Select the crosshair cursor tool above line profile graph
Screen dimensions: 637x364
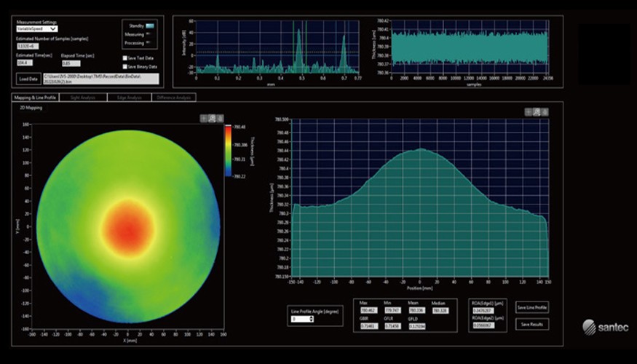tap(529, 112)
